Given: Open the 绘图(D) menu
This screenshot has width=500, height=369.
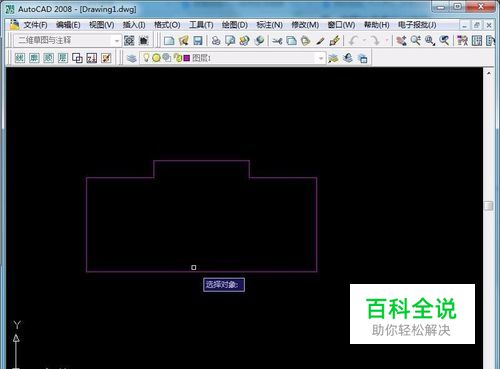Looking at the screenshot, I should 235,25.
